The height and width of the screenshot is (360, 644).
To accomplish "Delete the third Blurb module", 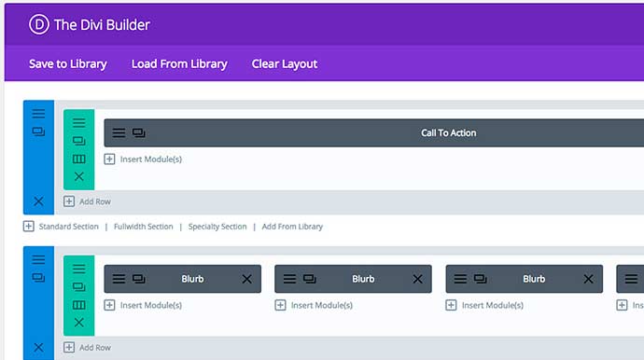I will coord(589,279).
